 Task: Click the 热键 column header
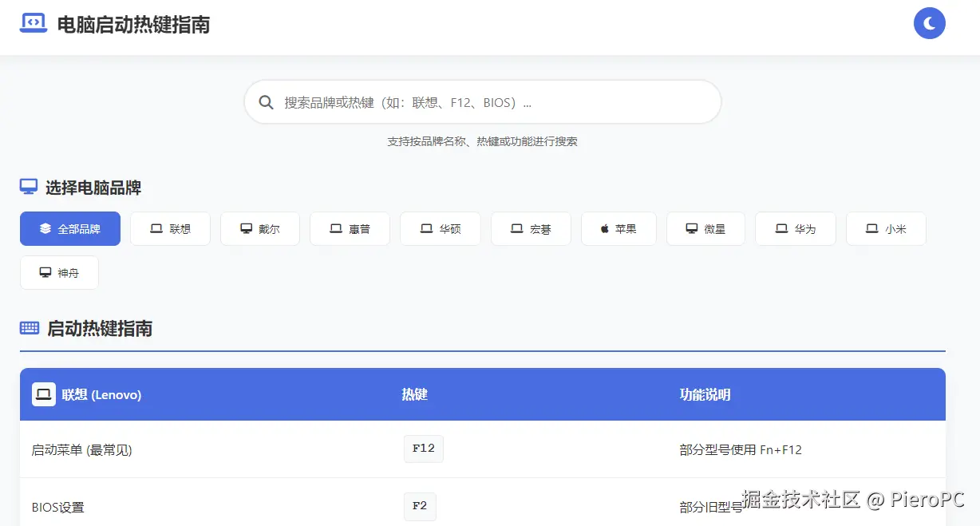(x=414, y=394)
